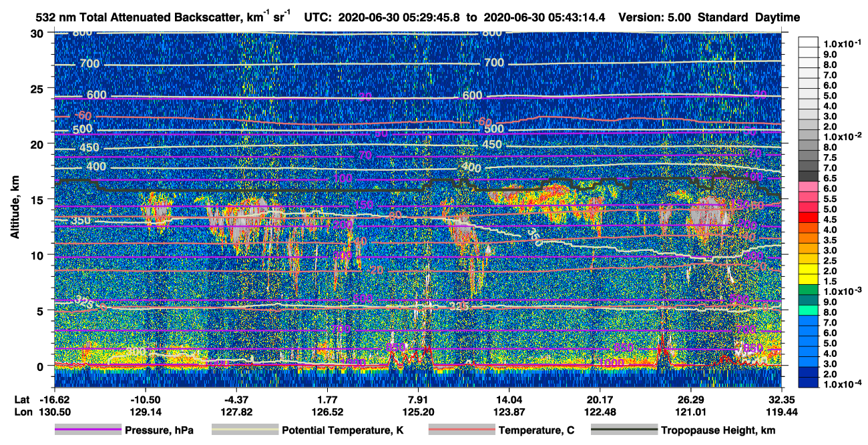This screenshot has width=868, height=445.
Task: Click longitude value 119.44
Action: point(781,412)
